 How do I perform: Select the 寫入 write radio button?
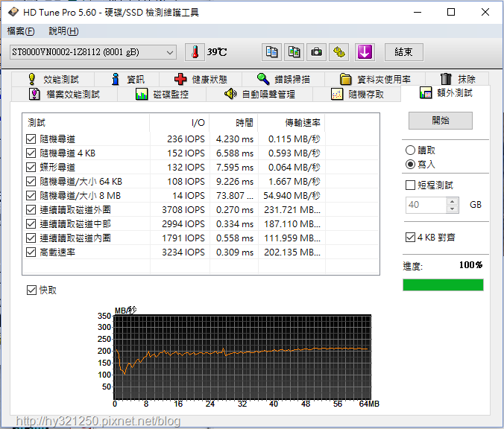click(x=411, y=165)
